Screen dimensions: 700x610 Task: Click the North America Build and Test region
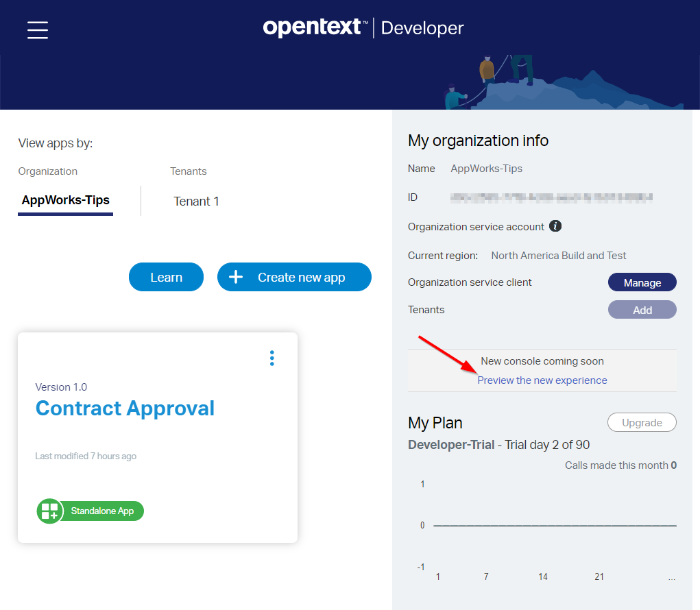click(x=559, y=256)
